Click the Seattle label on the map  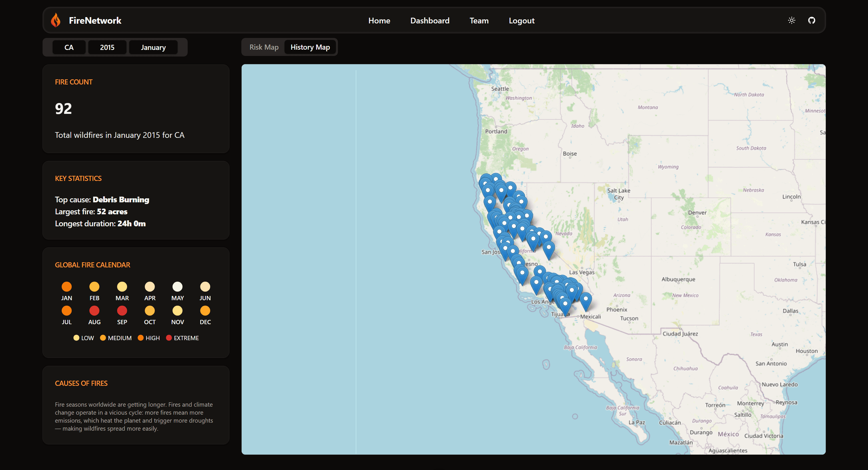click(x=500, y=88)
